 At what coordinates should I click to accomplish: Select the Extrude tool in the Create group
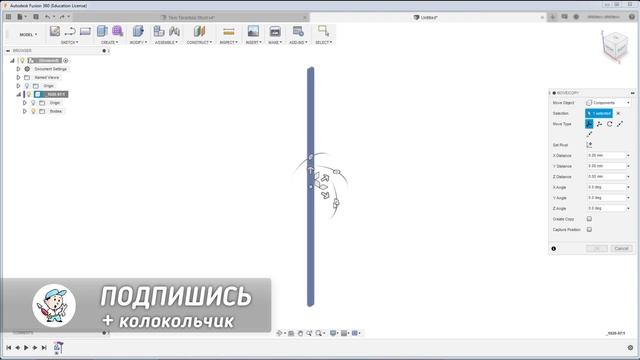[x=102, y=31]
